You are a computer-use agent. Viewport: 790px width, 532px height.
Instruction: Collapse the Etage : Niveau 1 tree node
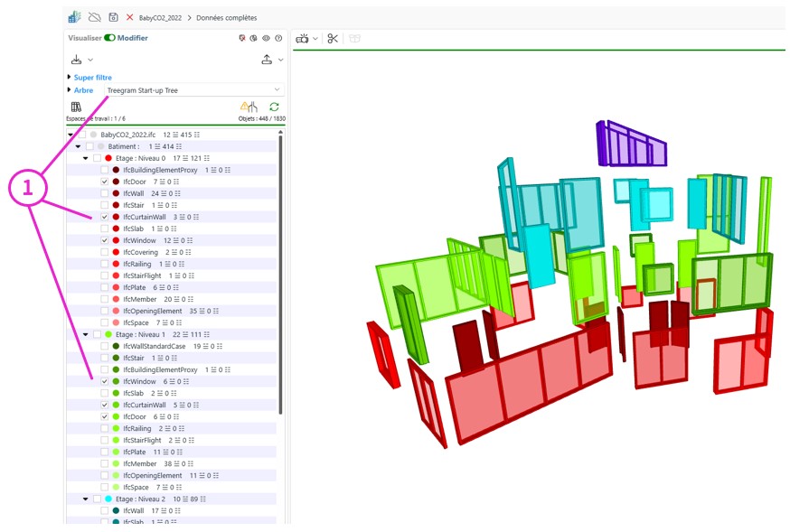[x=86, y=334]
